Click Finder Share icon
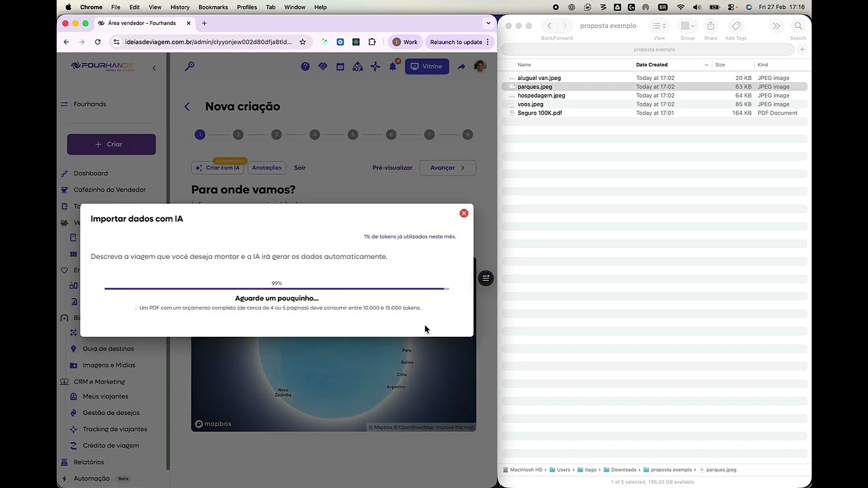Viewport: 868px width, 488px height. [x=711, y=26]
